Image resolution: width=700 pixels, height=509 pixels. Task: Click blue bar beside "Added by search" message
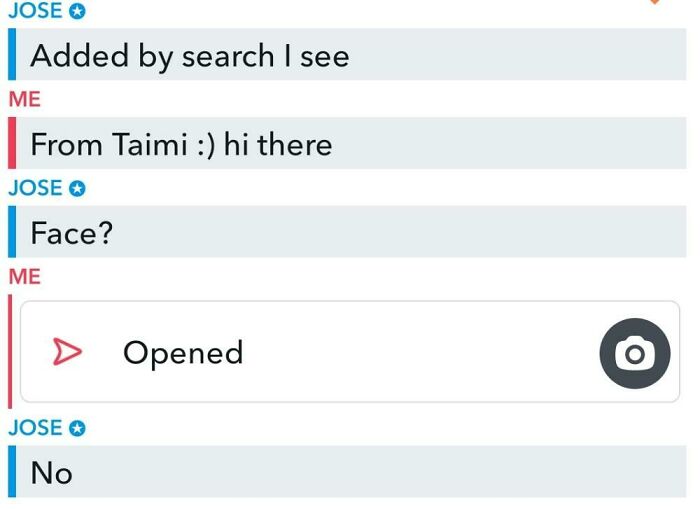pos(12,55)
